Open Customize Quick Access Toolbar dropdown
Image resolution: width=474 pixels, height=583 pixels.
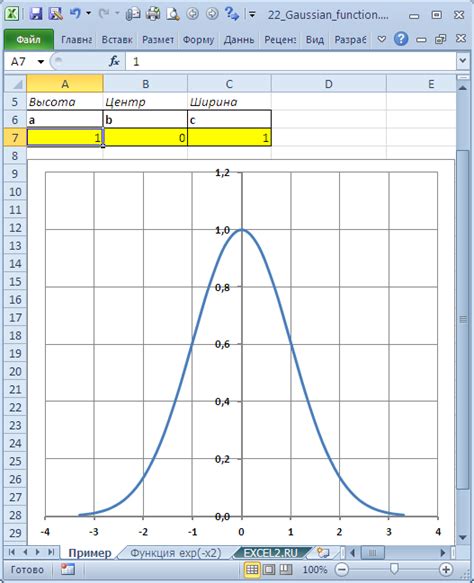(x=252, y=15)
